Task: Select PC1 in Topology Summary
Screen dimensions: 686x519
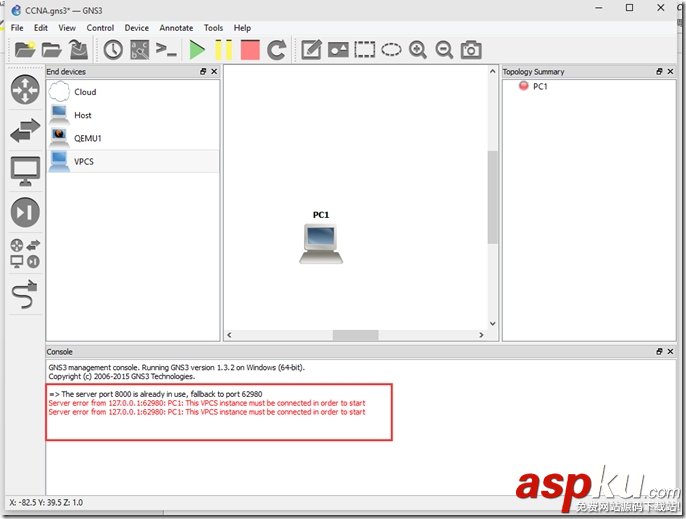Action: point(540,87)
